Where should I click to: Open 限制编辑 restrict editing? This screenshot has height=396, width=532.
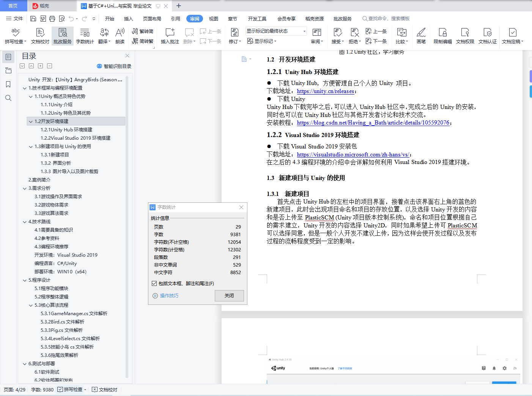pyautogui.click(x=443, y=36)
